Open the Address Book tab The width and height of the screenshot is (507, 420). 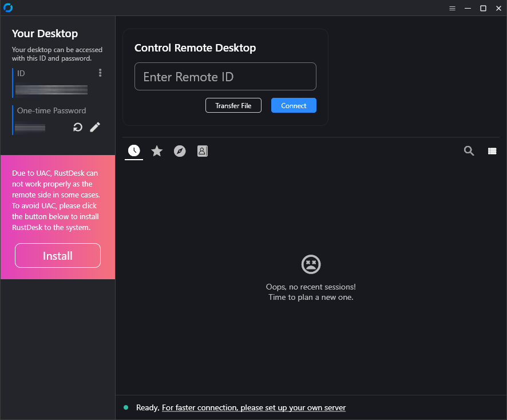coord(202,150)
